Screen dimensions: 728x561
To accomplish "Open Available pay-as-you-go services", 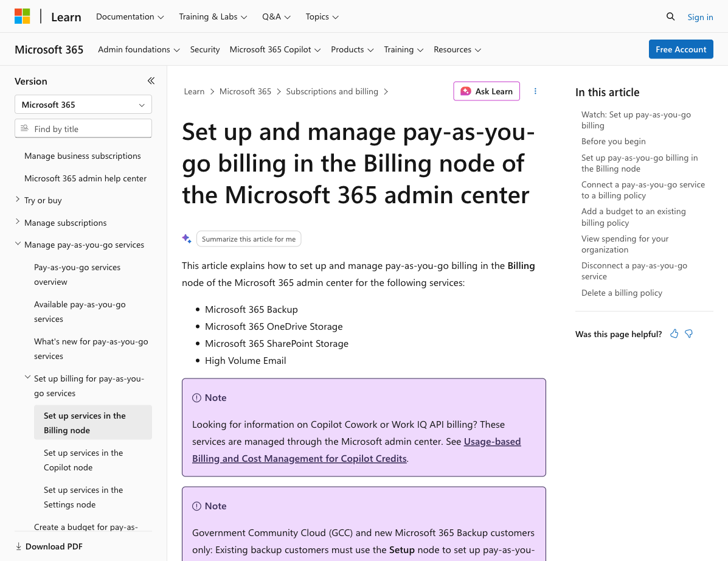I will pos(80,312).
